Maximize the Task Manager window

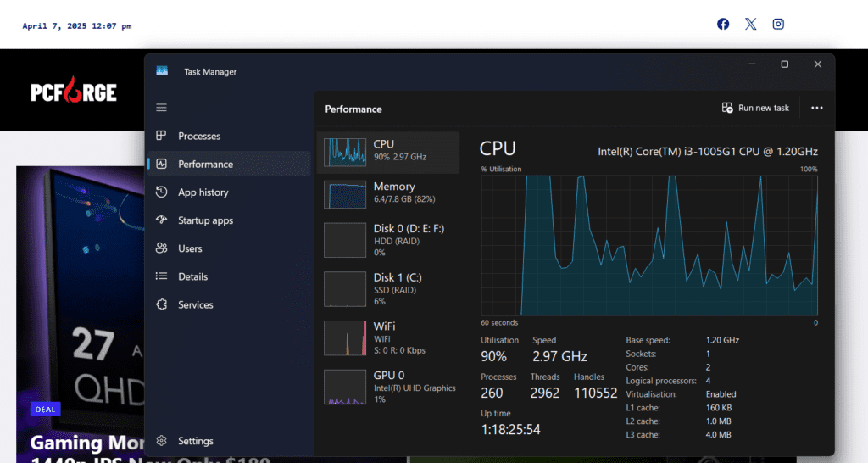tap(784, 64)
